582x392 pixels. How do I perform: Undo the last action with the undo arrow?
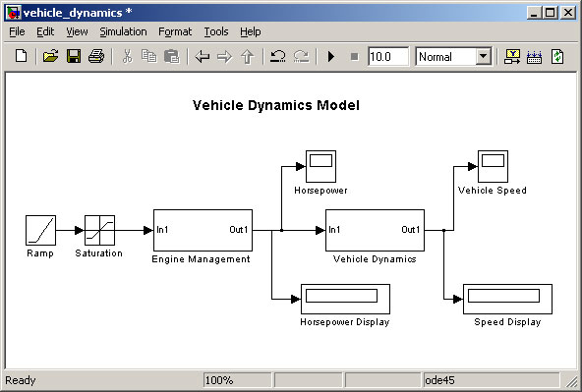(x=278, y=56)
